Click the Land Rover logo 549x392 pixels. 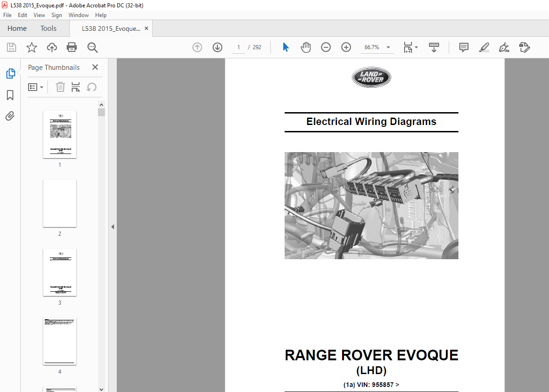click(372, 77)
